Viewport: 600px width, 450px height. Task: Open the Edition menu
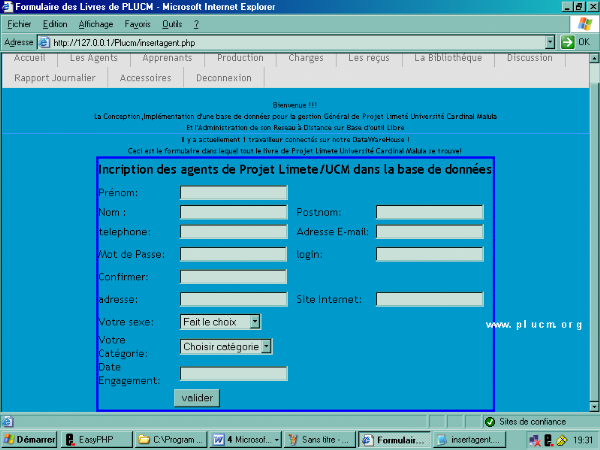(55, 24)
